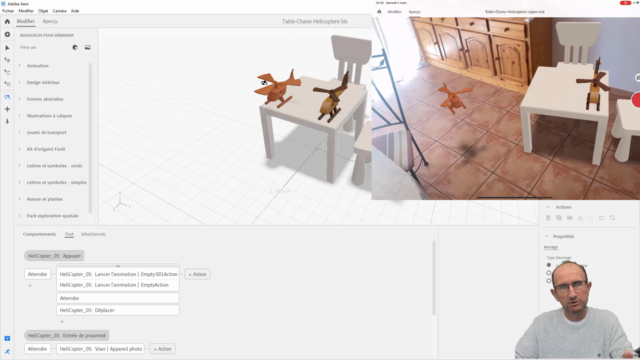The width and height of the screenshot is (640, 360).
Task: Select the filled anchor type radio button
Action: [x=549, y=265]
